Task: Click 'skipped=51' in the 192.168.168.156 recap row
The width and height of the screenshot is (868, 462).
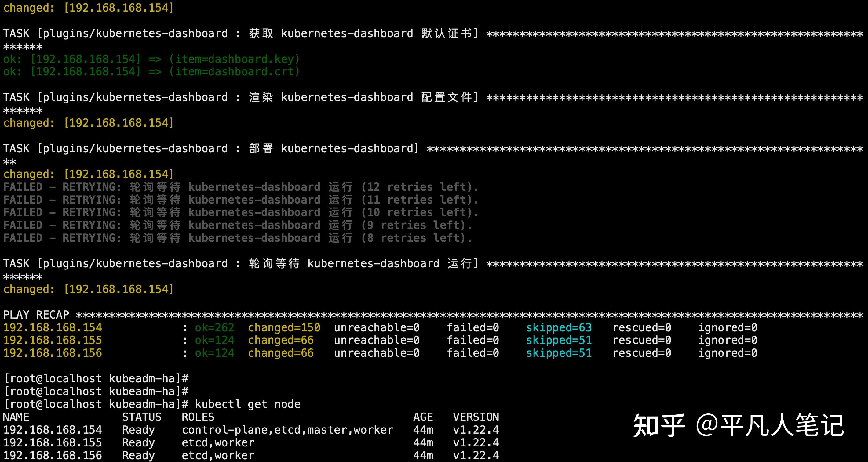Action: tap(559, 353)
